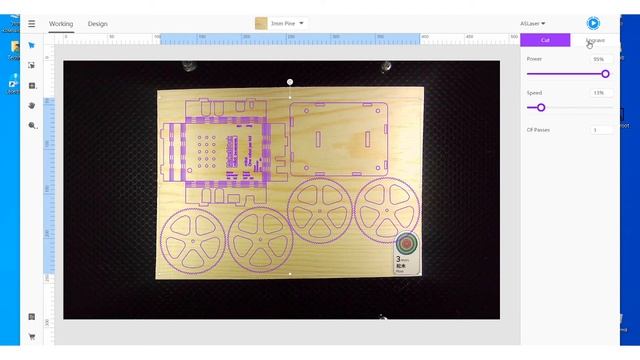This screenshot has height=360, width=640.
Task: Switch to the Design tab
Action: tap(98, 24)
